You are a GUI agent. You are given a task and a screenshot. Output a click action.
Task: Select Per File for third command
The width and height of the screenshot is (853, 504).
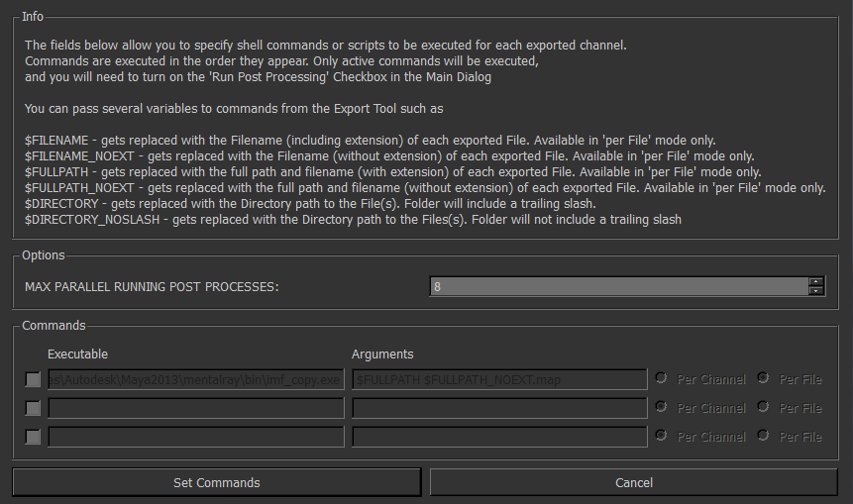pos(763,436)
